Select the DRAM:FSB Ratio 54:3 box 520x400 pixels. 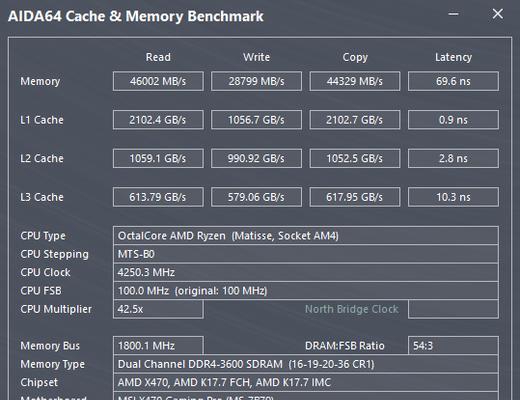pos(453,346)
